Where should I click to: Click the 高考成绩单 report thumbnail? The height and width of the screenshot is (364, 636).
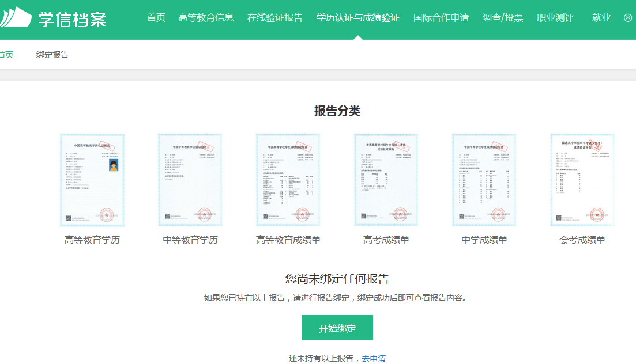tap(386, 180)
